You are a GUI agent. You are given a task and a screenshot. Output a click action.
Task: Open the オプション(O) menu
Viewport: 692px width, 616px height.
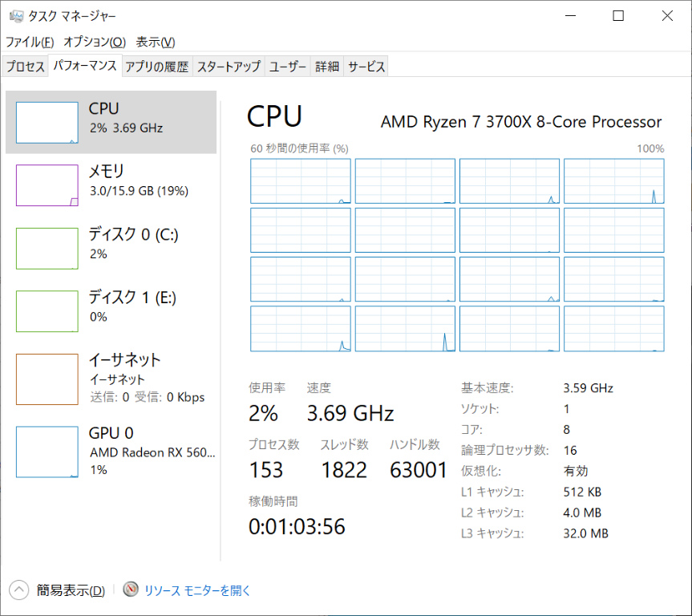point(95,42)
